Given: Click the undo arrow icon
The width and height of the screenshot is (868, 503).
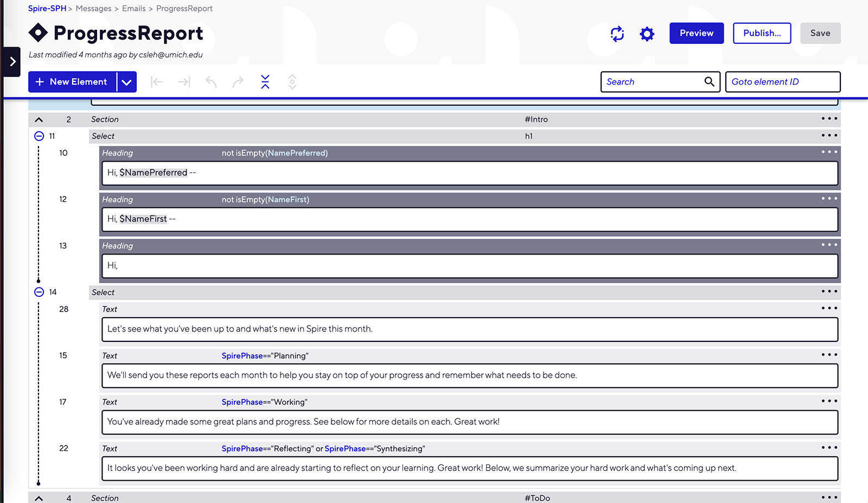Looking at the screenshot, I should click(x=211, y=82).
